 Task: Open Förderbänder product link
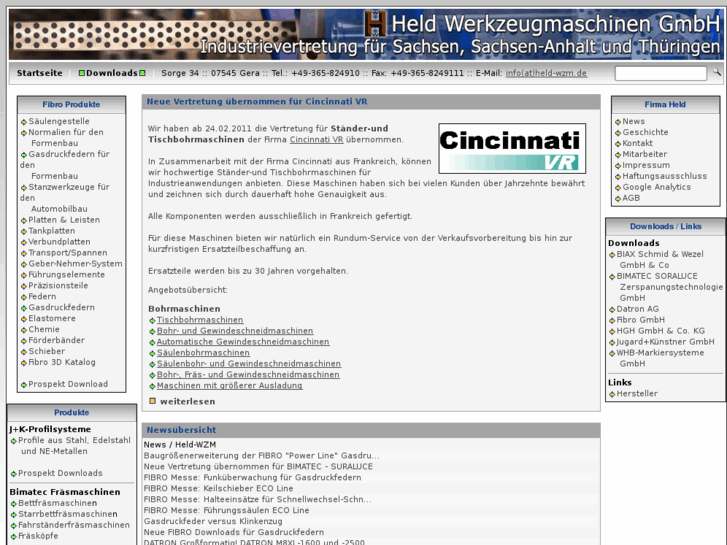(57, 340)
